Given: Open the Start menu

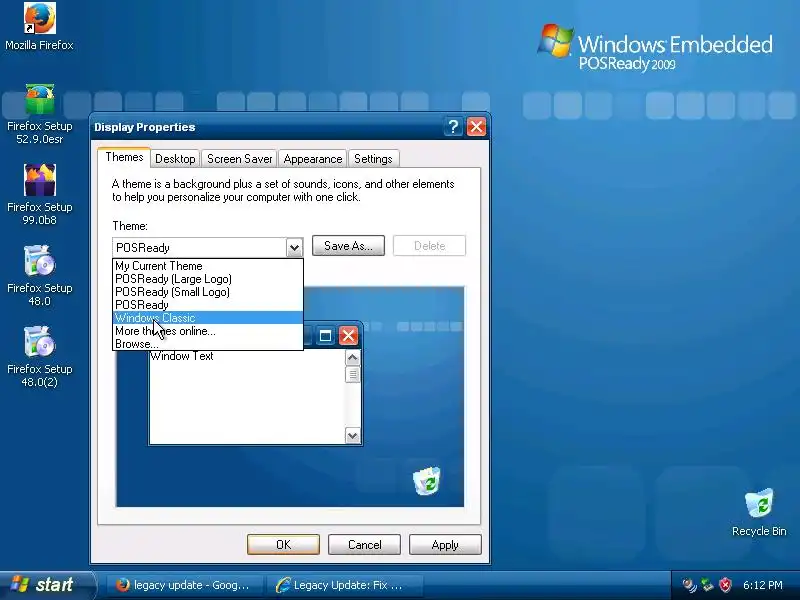Looking at the screenshot, I should (x=46, y=585).
